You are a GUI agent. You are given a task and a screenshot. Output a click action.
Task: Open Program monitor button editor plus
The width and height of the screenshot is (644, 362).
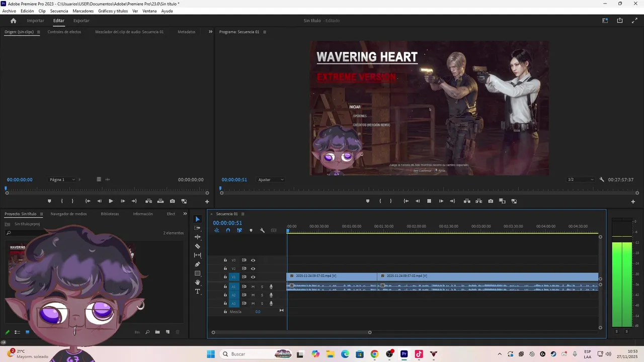coord(633,202)
